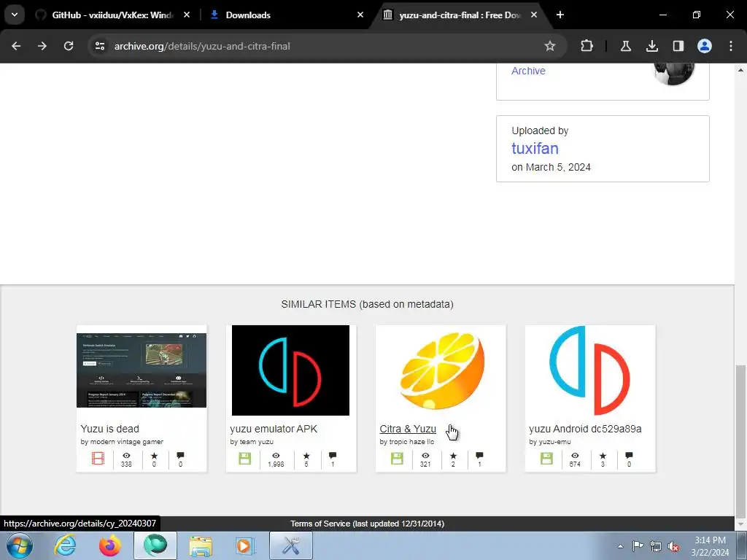747x560 pixels.
Task: Open the Archive link in sidebar
Action: [528, 71]
